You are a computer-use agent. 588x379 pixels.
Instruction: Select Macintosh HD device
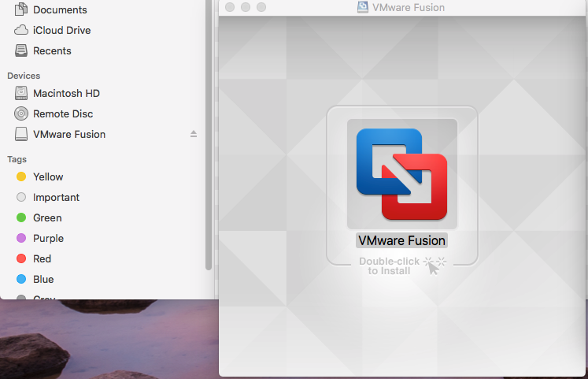coord(66,93)
